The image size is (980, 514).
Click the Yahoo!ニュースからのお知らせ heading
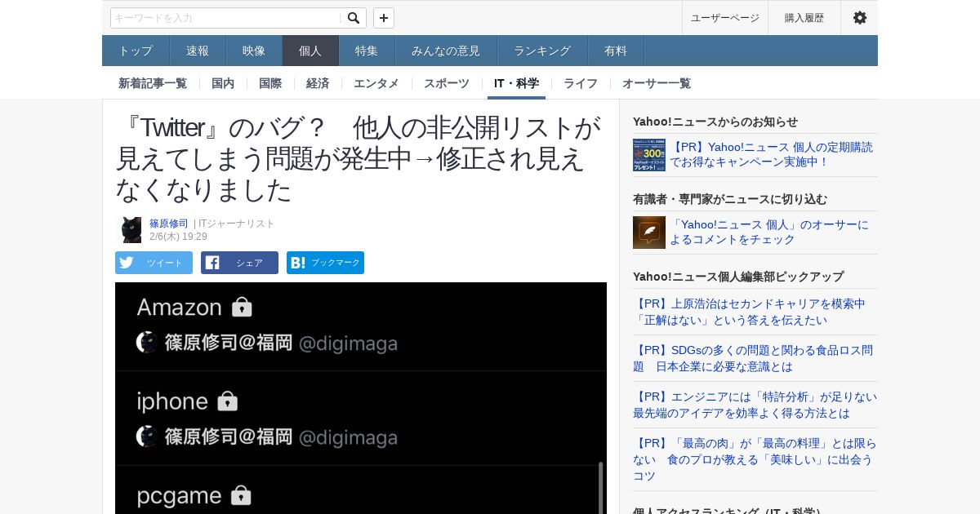coord(715,122)
